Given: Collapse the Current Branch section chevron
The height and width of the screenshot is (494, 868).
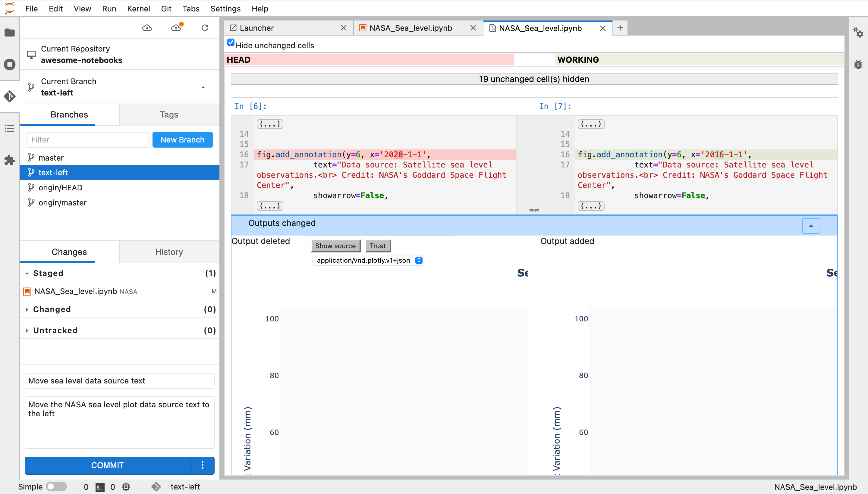Looking at the screenshot, I should 203,87.
